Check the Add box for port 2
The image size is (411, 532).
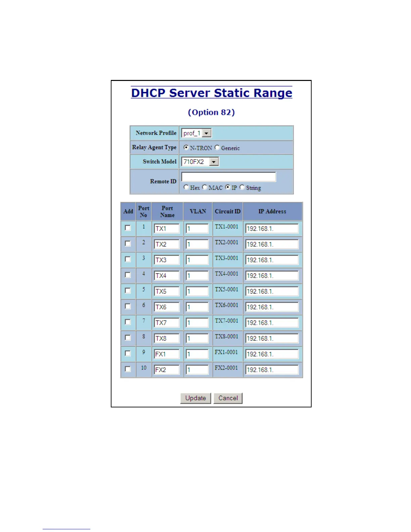tap(128, 243)
